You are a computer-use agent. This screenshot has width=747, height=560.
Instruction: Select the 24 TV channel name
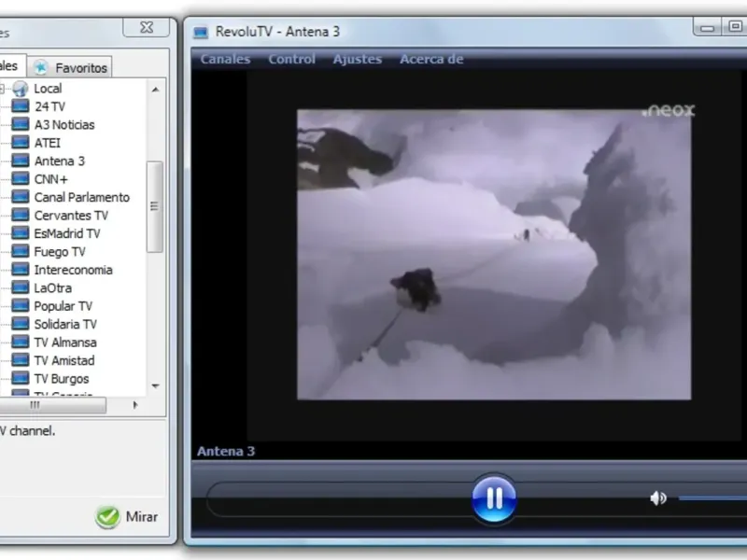click(49, 106)
